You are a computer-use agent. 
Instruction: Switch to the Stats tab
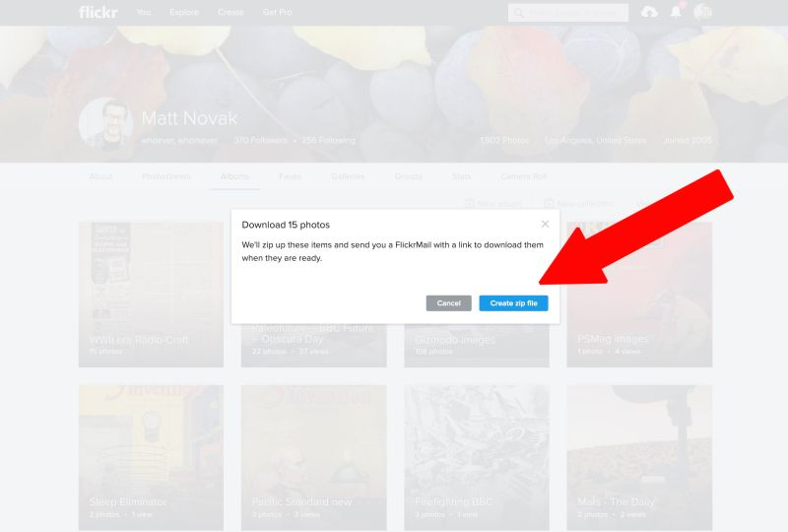click(461, 176)
